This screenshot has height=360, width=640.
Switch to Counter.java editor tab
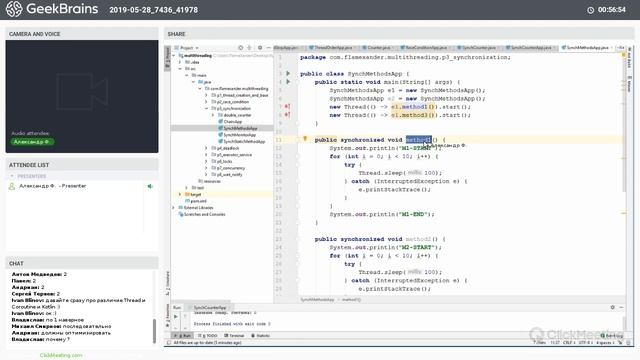click(x=379, y=48)
